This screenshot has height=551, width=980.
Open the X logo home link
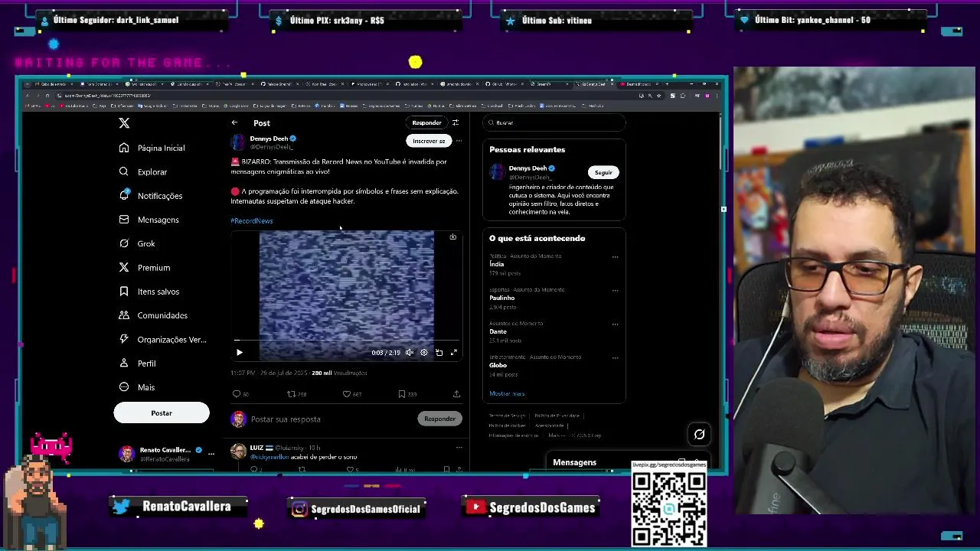pos(124,123)
